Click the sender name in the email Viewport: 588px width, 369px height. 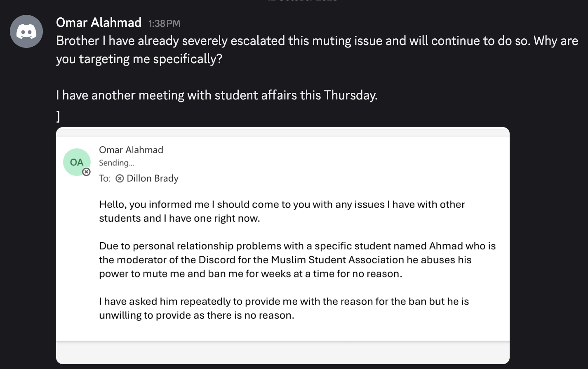click(x=131, y=150)
